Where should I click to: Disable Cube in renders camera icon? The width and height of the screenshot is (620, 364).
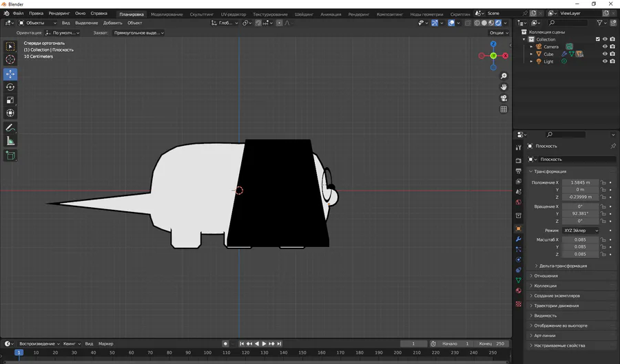click(612, 54)
